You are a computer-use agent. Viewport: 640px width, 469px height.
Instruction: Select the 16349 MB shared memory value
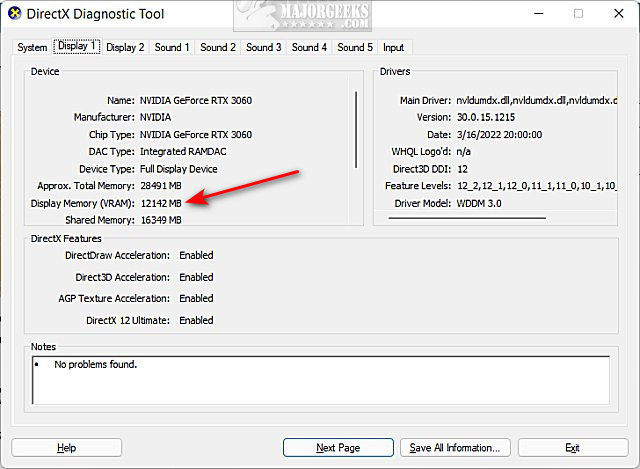161,220
